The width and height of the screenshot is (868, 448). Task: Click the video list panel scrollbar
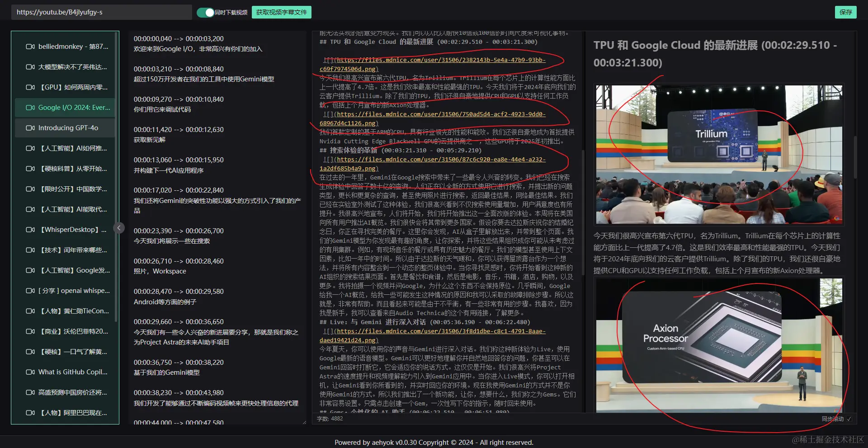[116, 176]
